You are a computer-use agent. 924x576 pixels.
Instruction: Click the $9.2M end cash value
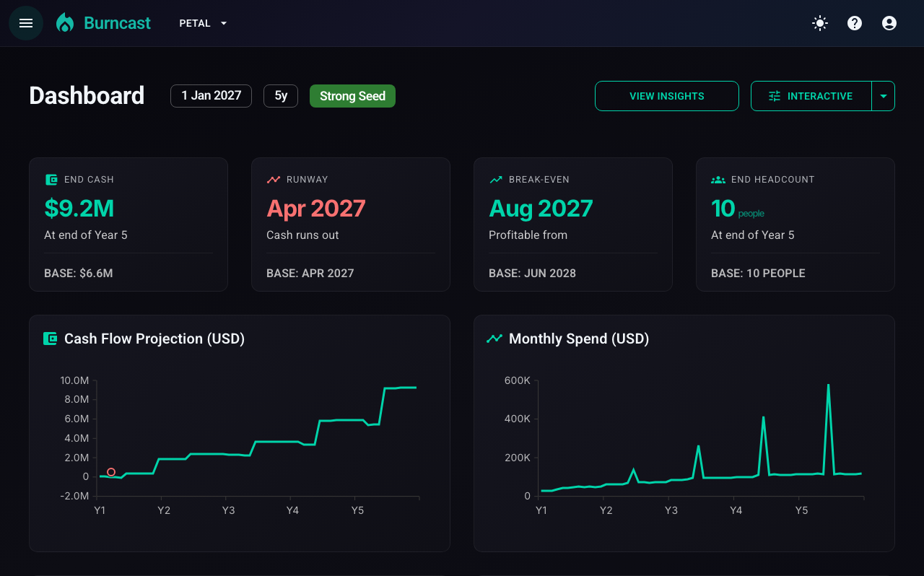[79, 209]
